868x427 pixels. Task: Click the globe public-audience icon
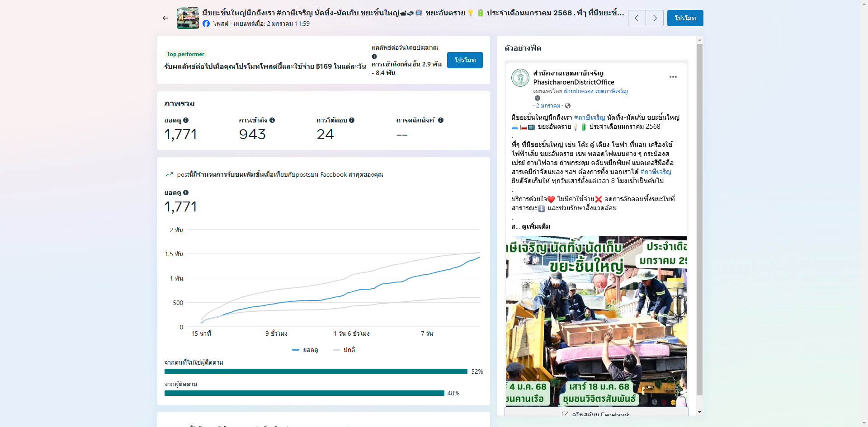(x=568, y=106)
